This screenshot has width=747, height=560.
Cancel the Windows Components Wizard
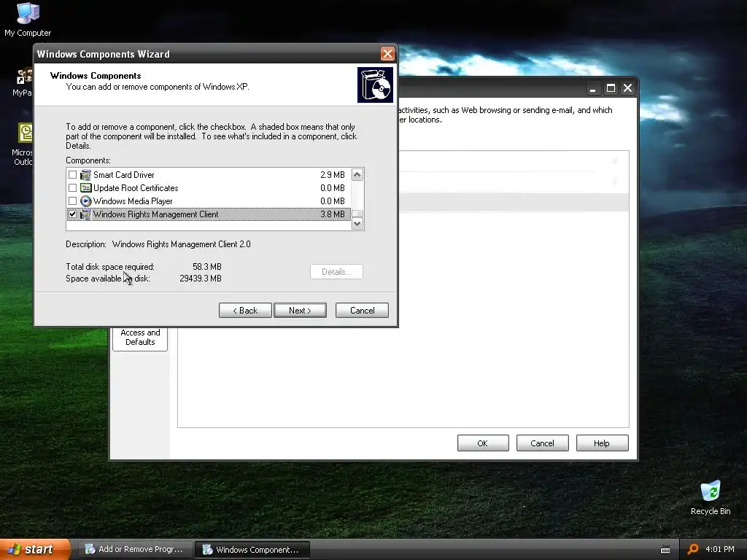click(x=362, y=311)
